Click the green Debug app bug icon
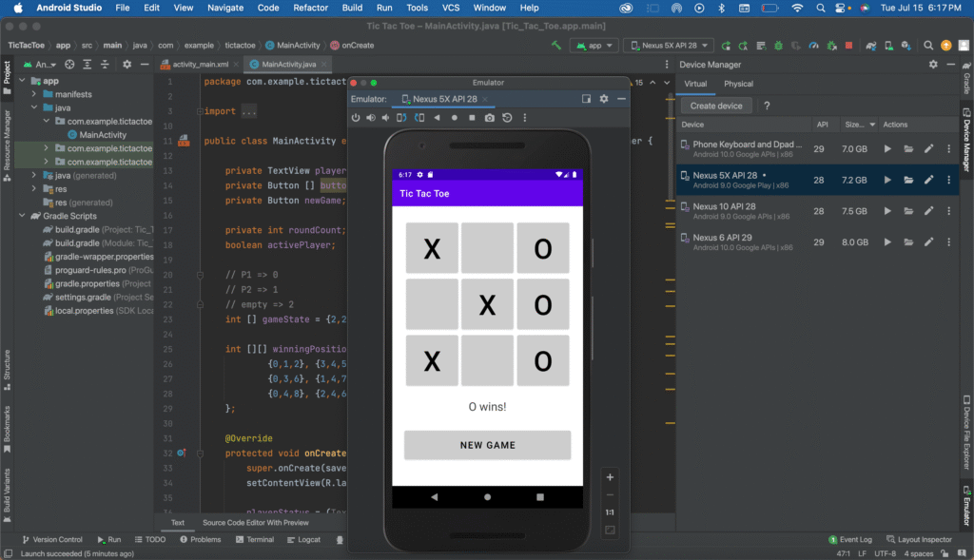Image resolution: width=974 pixels, height=560 pixels. pos(779,45)
